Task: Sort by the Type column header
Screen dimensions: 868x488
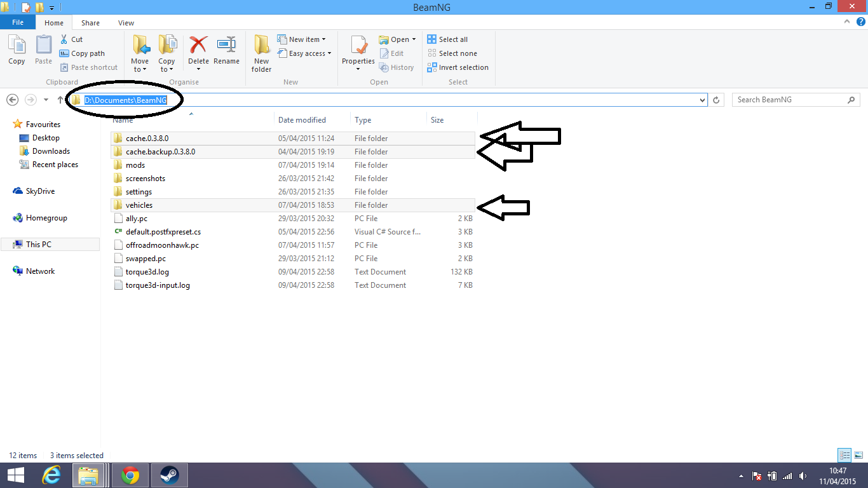Action: [389, 119]
